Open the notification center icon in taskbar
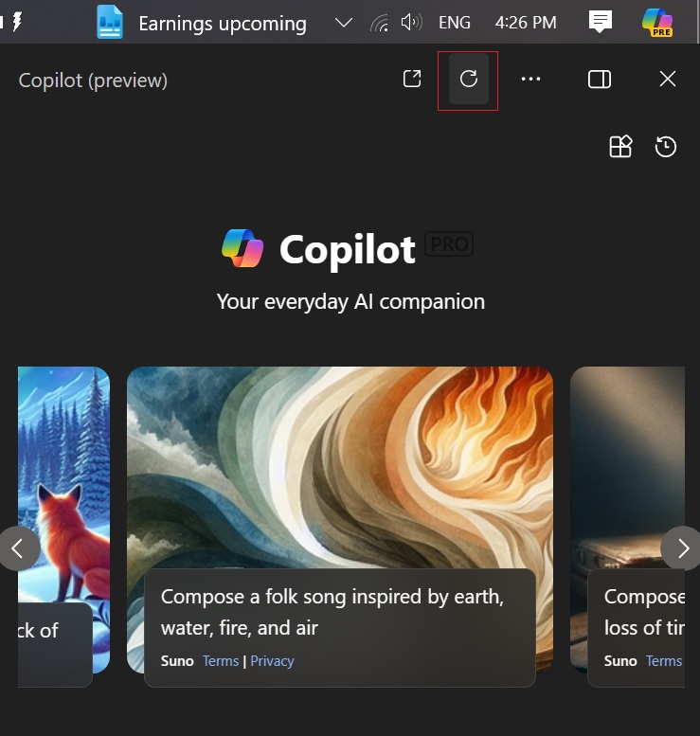 tap(601, 22)
